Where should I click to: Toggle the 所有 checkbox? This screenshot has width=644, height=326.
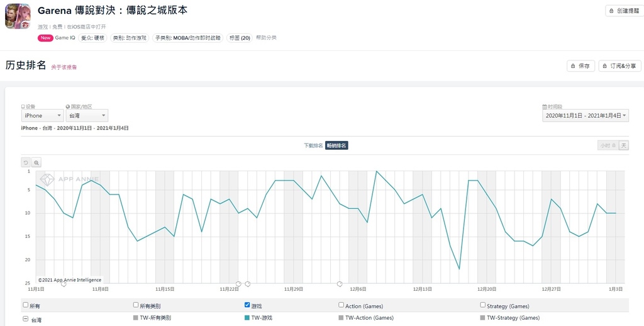click(25, 305)
